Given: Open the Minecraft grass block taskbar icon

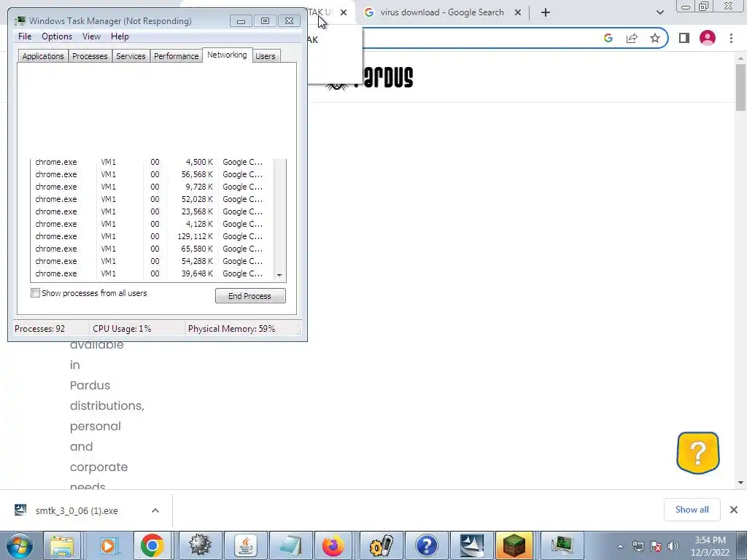Looking at the screenshot, I should click(514, 545).
